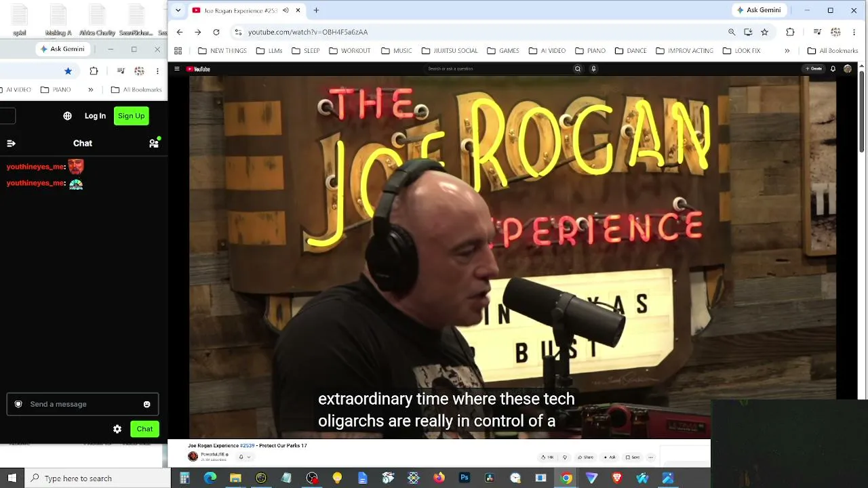Dislike the video with thumbs down
The width and height of the screenshot is (868, 488).
coord(565,457)
